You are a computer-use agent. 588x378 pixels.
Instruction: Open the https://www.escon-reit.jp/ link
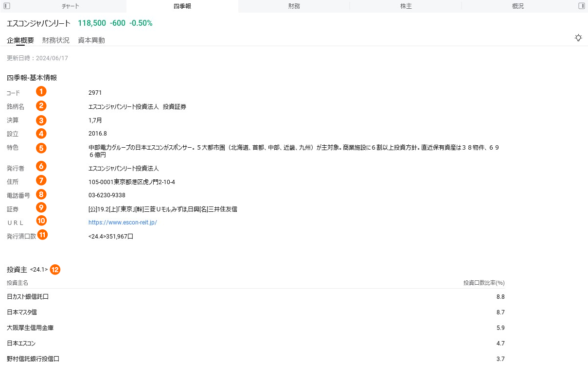(x=123, y=223)
